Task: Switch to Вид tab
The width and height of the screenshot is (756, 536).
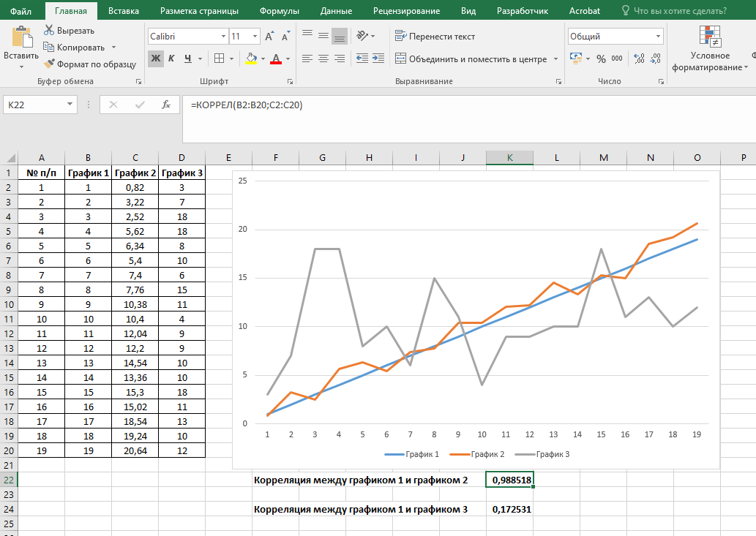Action: [468, 10]
